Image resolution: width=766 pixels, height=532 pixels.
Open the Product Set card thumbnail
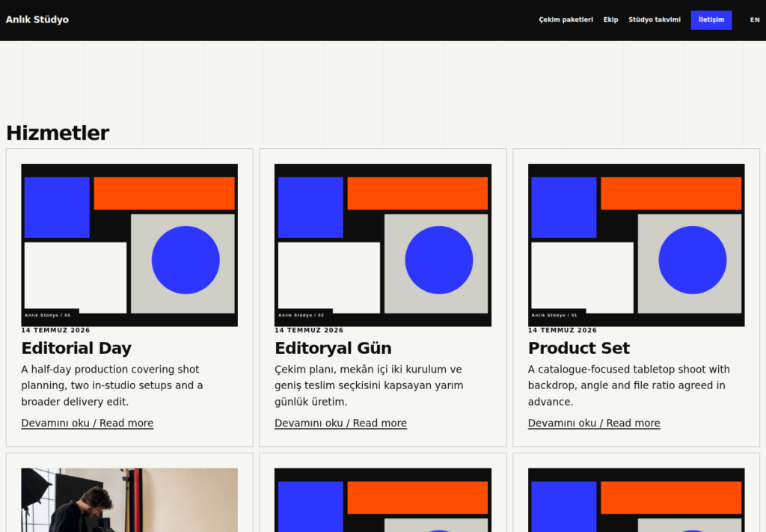pos(636,245)
